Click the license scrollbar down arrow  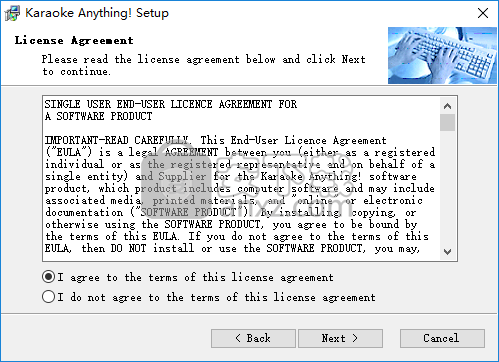[447, 252]
